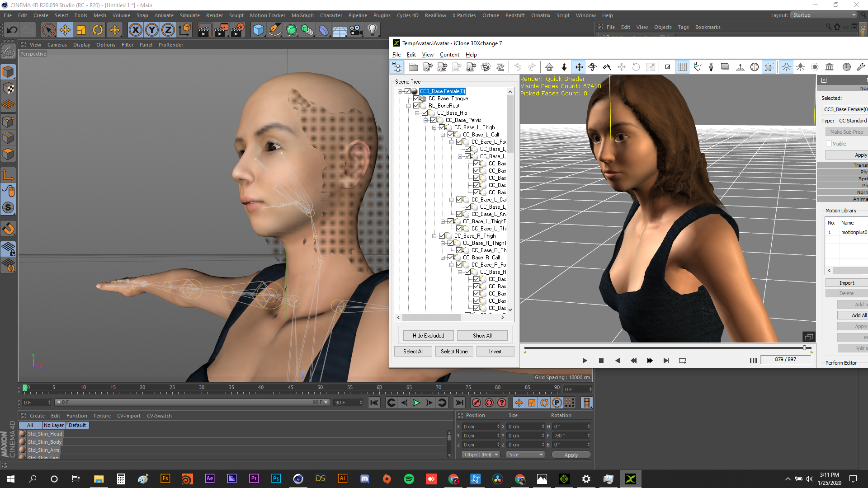Viewport: 868px width, 488px height.
Task: Click the Live Selection tool icon
Action: click(x=48, y=30)
